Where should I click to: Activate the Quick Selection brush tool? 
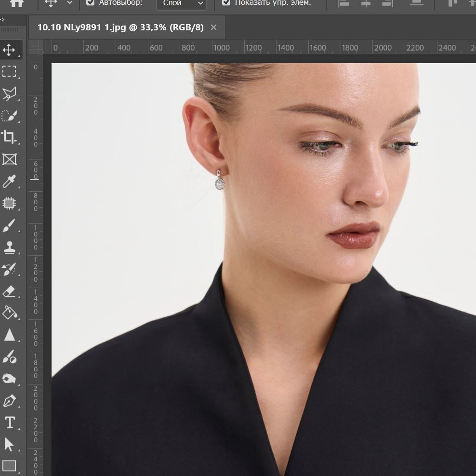9,116
